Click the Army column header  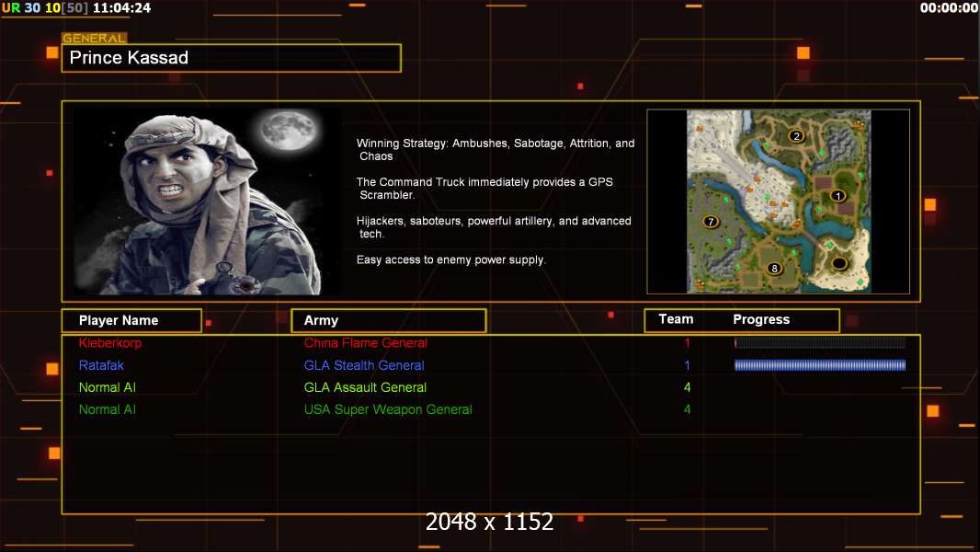point(389,320)
